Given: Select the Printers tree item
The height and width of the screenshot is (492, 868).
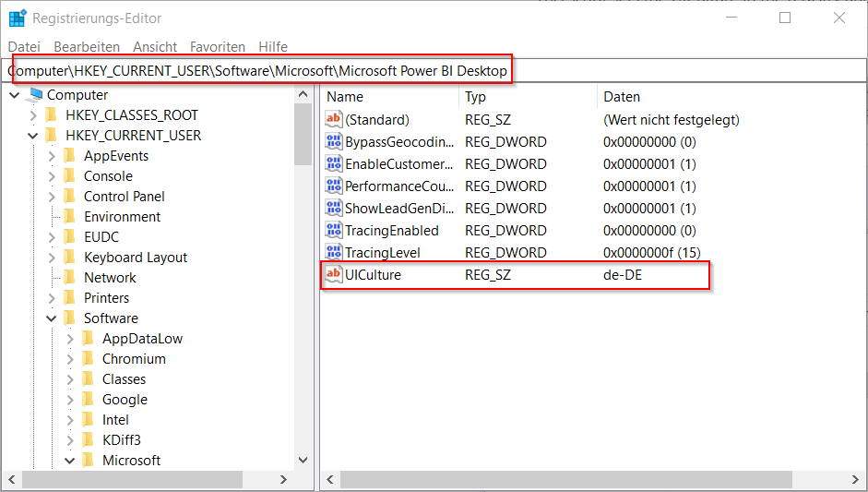Looking at the screenshot, I should 106,298.
